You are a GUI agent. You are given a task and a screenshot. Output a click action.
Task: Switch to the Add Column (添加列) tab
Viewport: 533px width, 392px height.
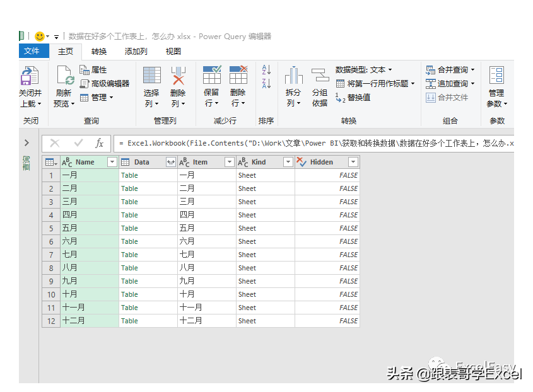tap(136, 51)
